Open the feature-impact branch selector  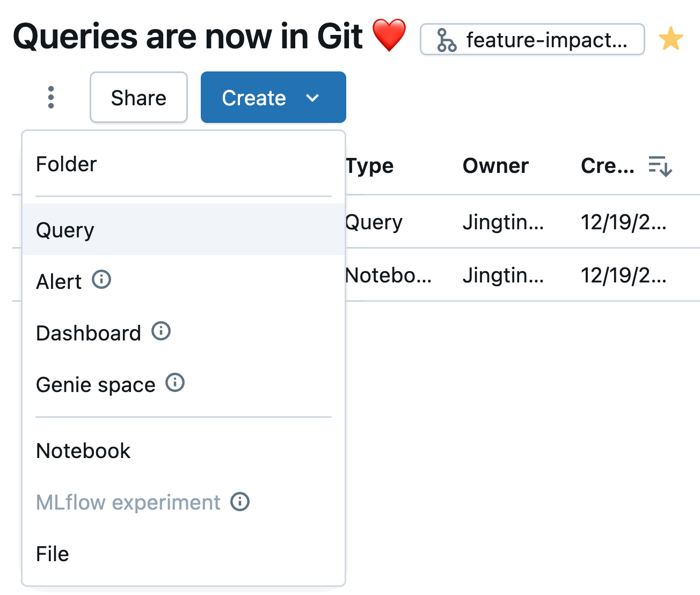(x=532, y=40)
